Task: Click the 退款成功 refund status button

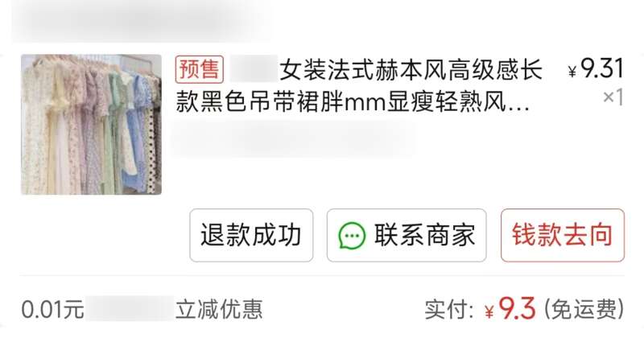Action: click(x=251, y=235)
